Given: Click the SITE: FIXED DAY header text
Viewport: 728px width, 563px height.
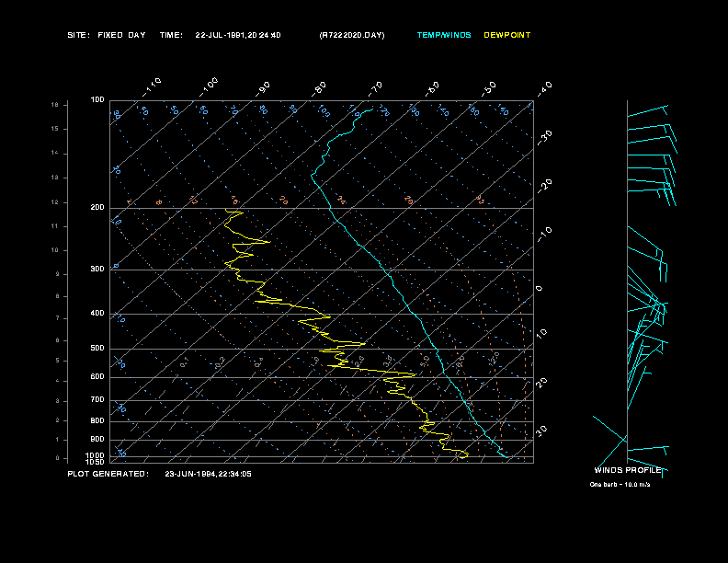Looking at the screenshot, I should (106, 35).
